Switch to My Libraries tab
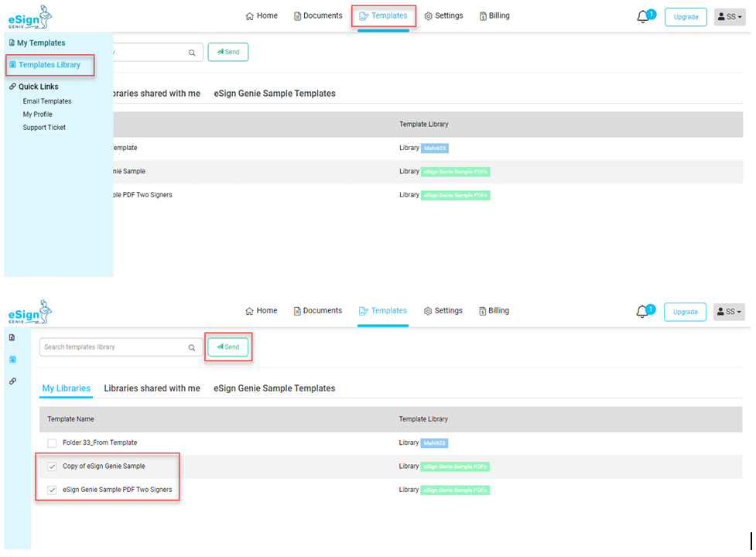 [66, 388]
